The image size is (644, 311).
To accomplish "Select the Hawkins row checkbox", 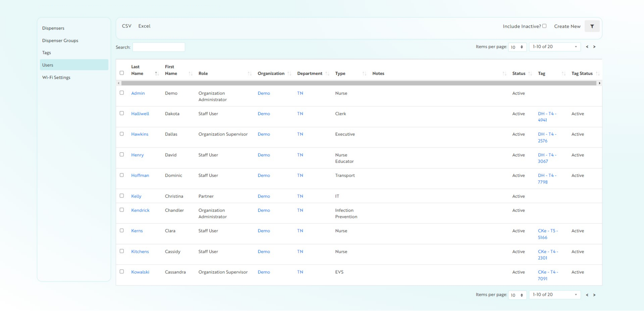I will (122, 134).
